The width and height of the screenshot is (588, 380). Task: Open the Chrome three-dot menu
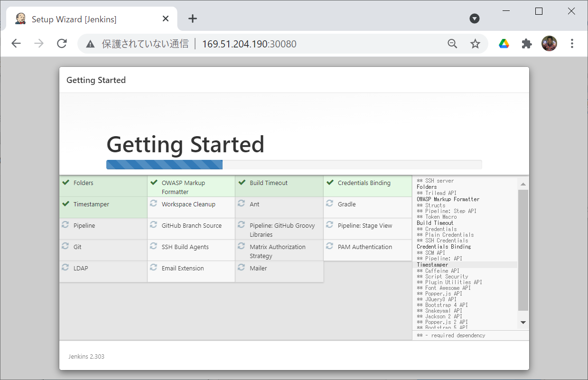pyautogui.click(x=572, y=44)
